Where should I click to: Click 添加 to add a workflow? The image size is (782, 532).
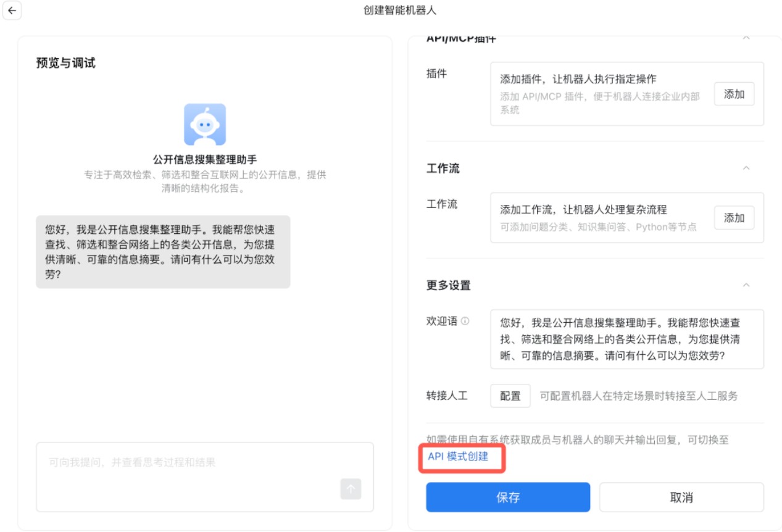coord(734,217)
